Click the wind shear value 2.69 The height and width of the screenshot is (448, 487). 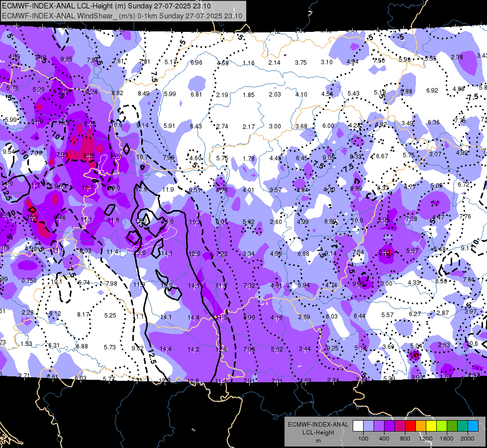pos(304,317)
